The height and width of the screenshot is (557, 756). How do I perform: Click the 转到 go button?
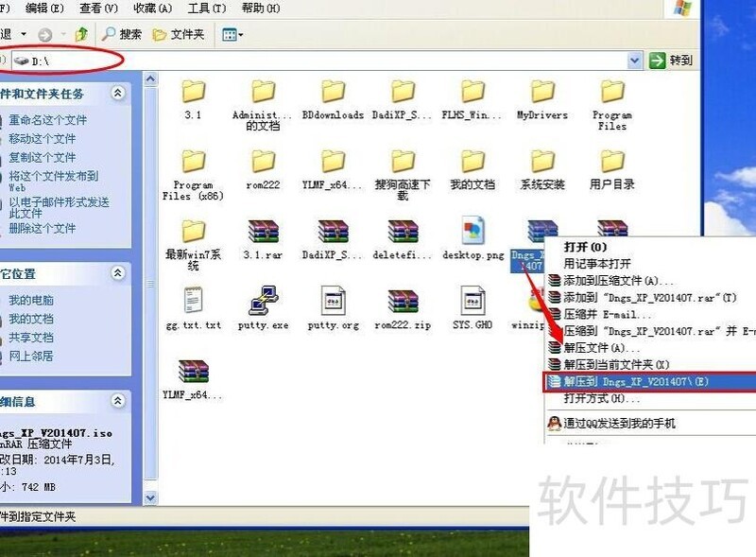(671, 61)
